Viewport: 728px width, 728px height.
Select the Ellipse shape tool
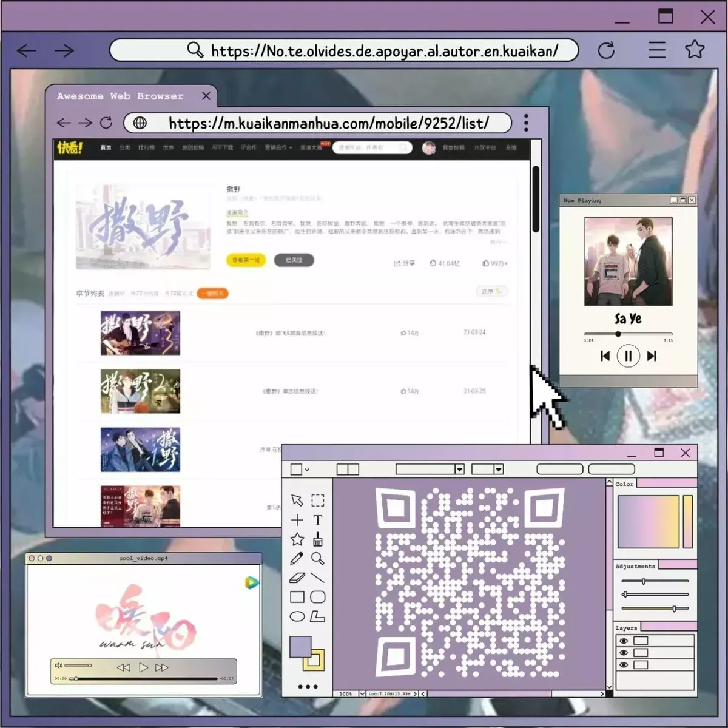297,616
